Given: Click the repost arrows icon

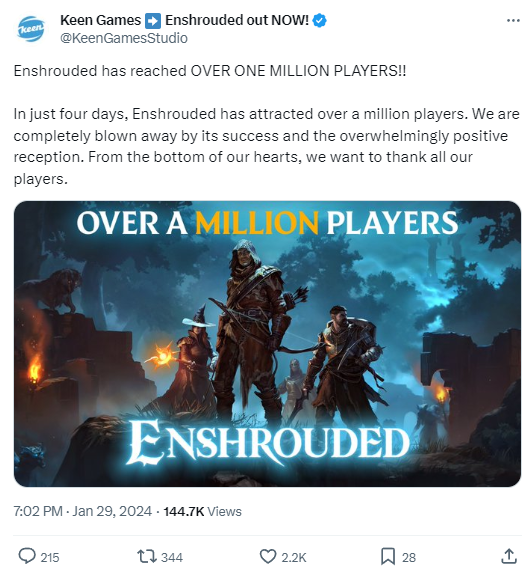Looking at the screenshot, I should pyautogui.click(x=147, y=557).
